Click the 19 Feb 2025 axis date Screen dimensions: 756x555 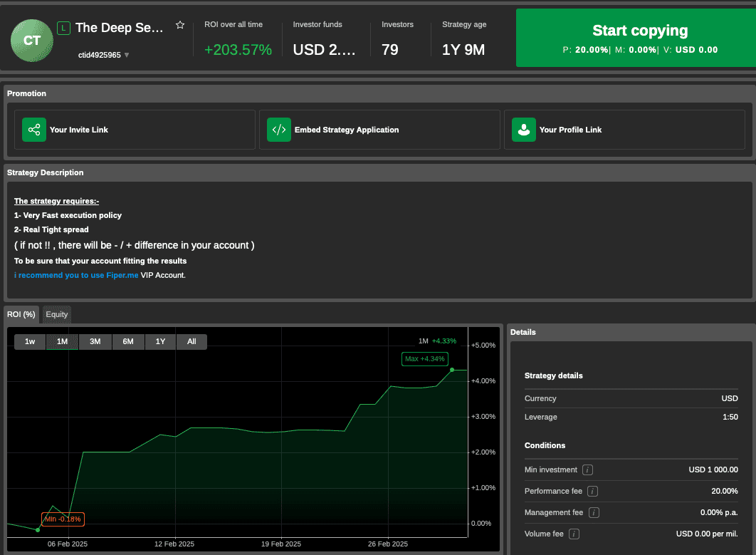pos(281,544)
